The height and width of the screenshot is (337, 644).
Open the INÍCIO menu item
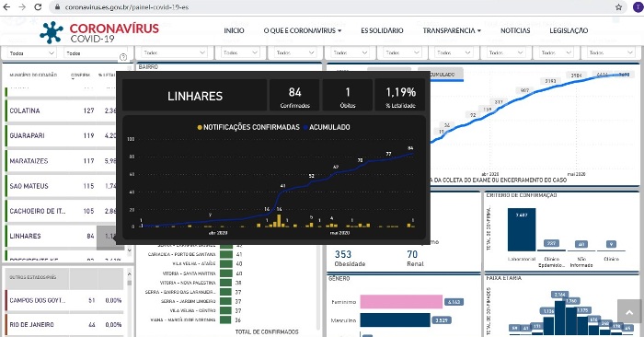234,30
